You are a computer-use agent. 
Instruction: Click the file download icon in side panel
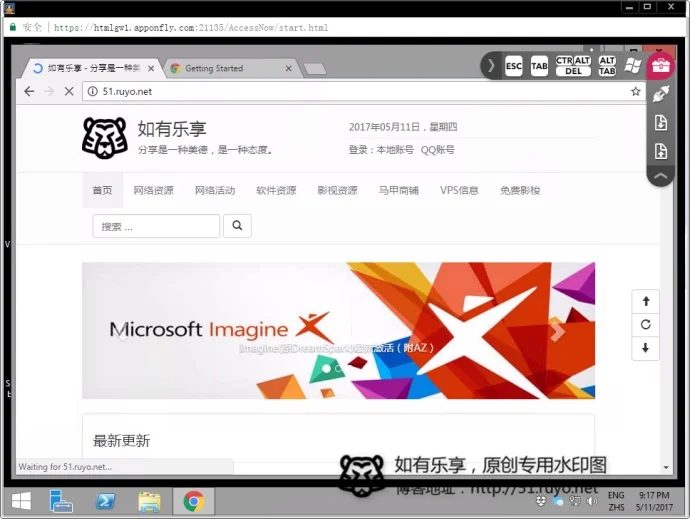(661, 123)
